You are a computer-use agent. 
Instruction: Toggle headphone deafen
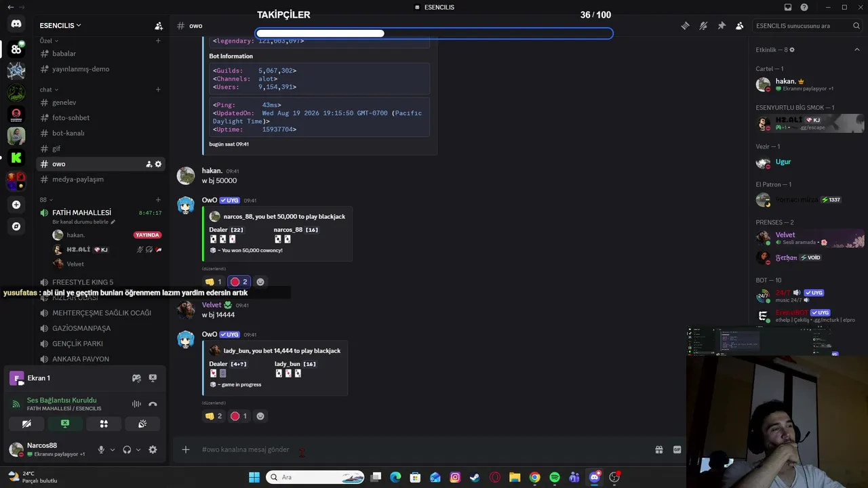tap(127, 449)
